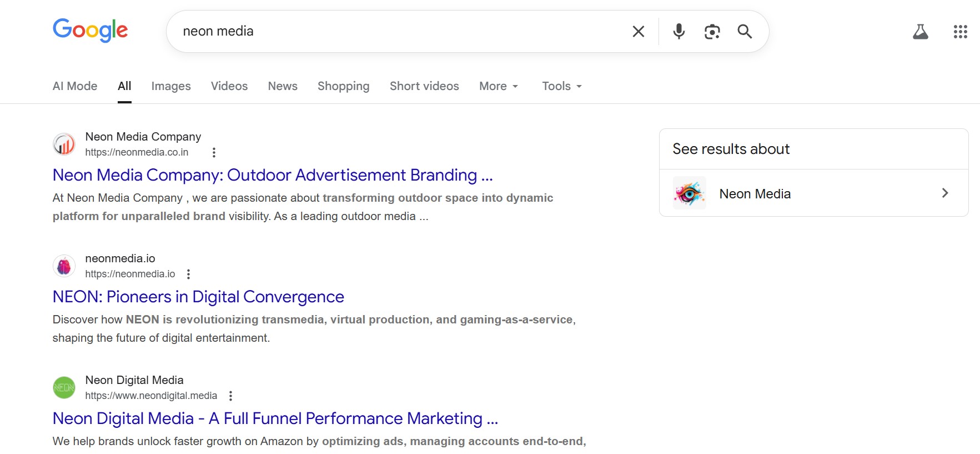Open the Google apps grid
The image size is (980, 454).
point(960,32)
